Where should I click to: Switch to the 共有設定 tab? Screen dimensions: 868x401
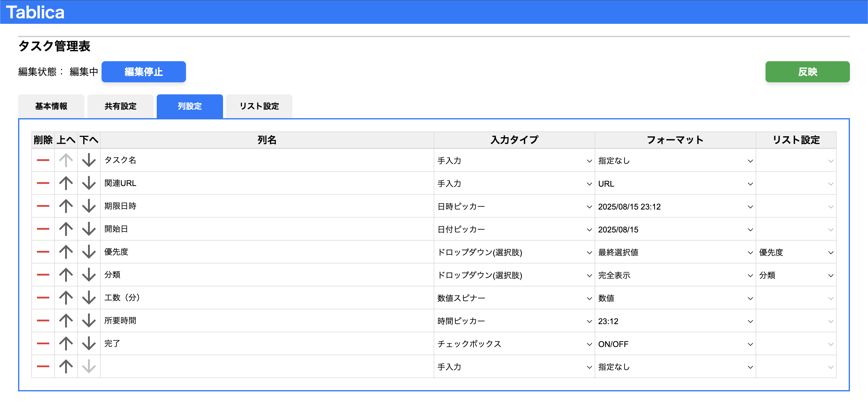(120, 106)
